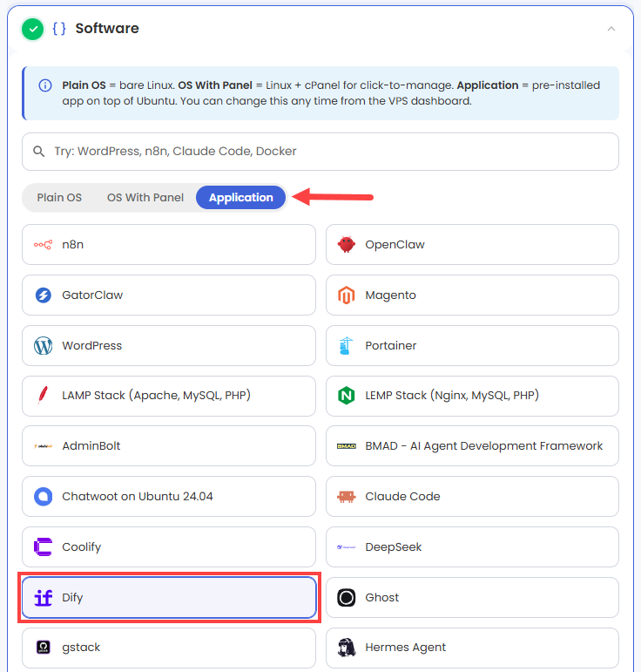Click the orange Magento logo icon
Image resolution: width=641 pixels, height=672 pixels.
346,295
